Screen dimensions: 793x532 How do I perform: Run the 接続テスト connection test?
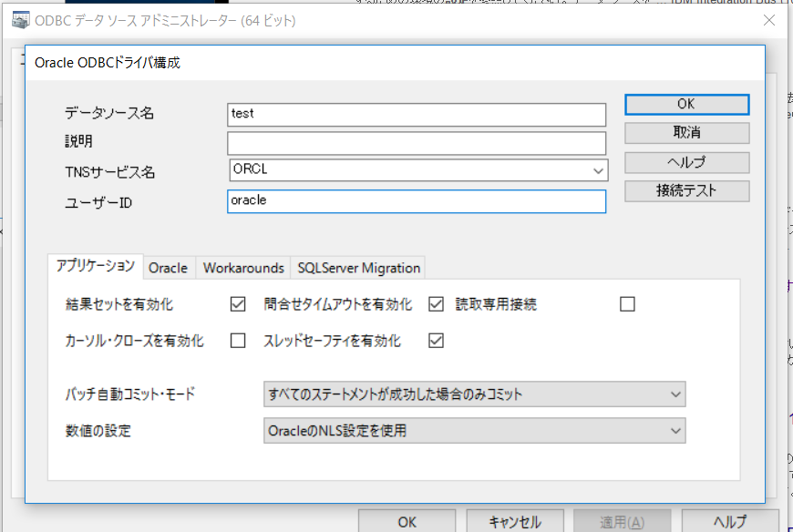pos(686,191)
